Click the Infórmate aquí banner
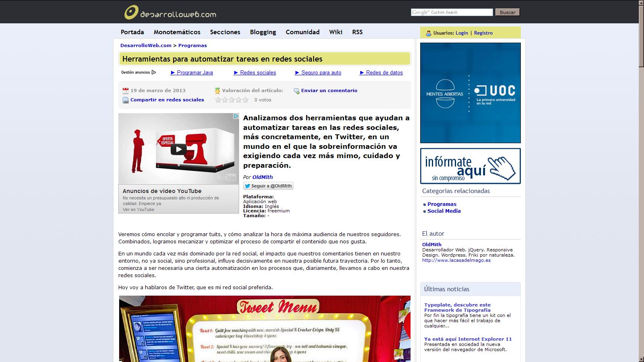 [x=470, y=166]
